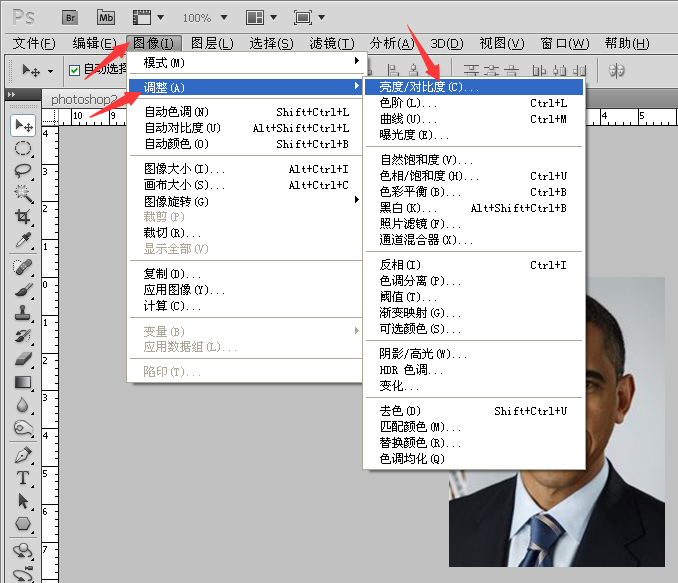The image size is (678, 583).
Task: Select the Path Selection tool
Action: [x=23, y=501]
